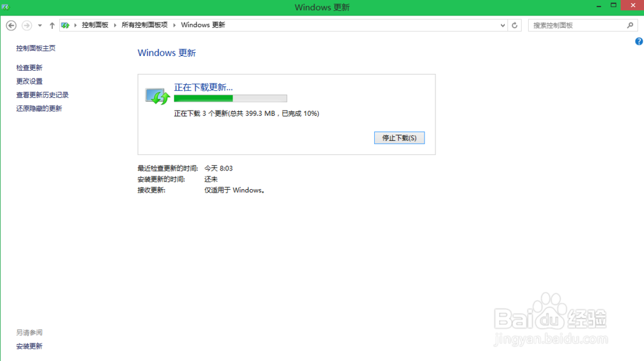This screenshot has width=644, height=361.
Task: Expand the chevron before 控制面板 breadcrumb
Action: tap(75, 26)
